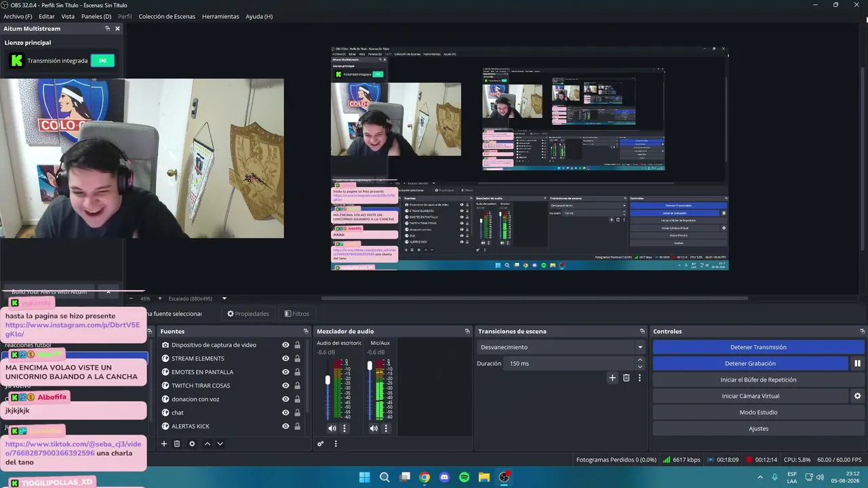Open the Vista menu
The image size is (868, 488).
click(x=68, y=16)
